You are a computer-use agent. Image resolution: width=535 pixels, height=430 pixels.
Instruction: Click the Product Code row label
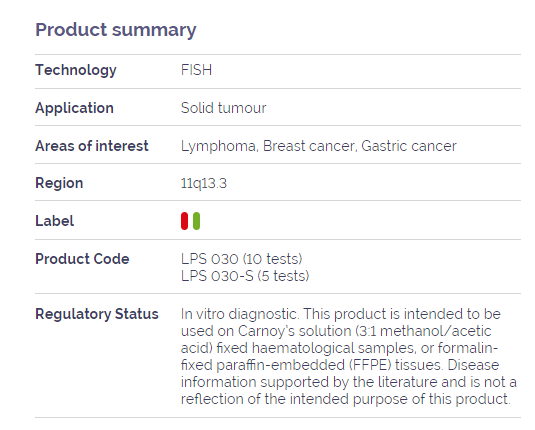coord(82,259)
